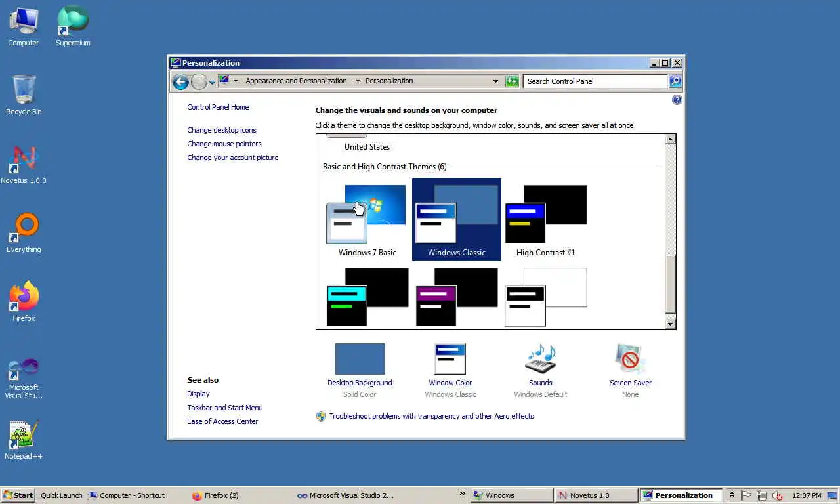Show hidden tray icons arrow
The width and height of the screenshot is (840, 504).
(732, 495)
